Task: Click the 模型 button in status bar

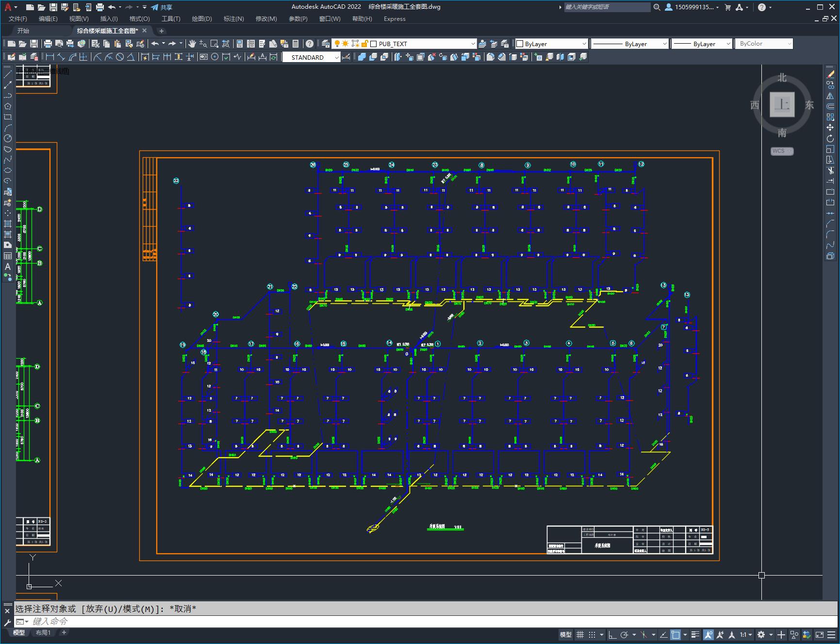Action: [566, 634]
